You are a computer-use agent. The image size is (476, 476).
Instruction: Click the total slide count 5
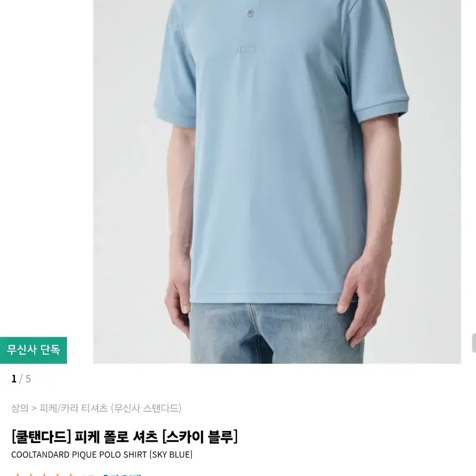(28, 379)
